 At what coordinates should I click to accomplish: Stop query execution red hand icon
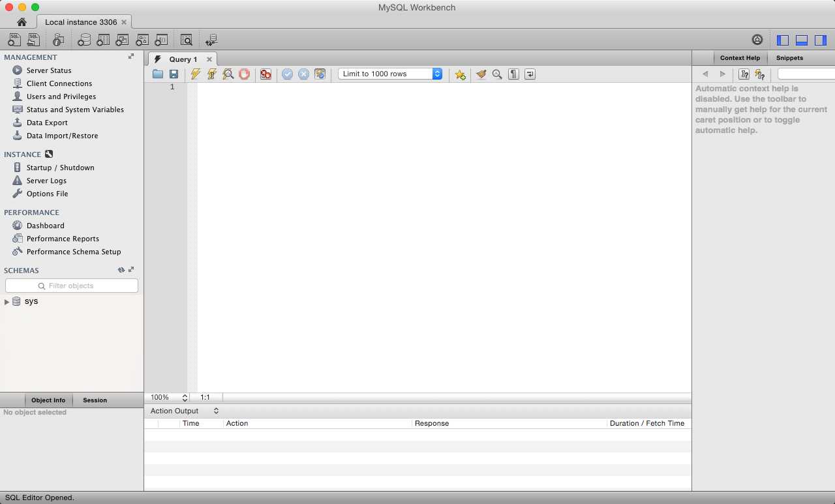[244, 74]
